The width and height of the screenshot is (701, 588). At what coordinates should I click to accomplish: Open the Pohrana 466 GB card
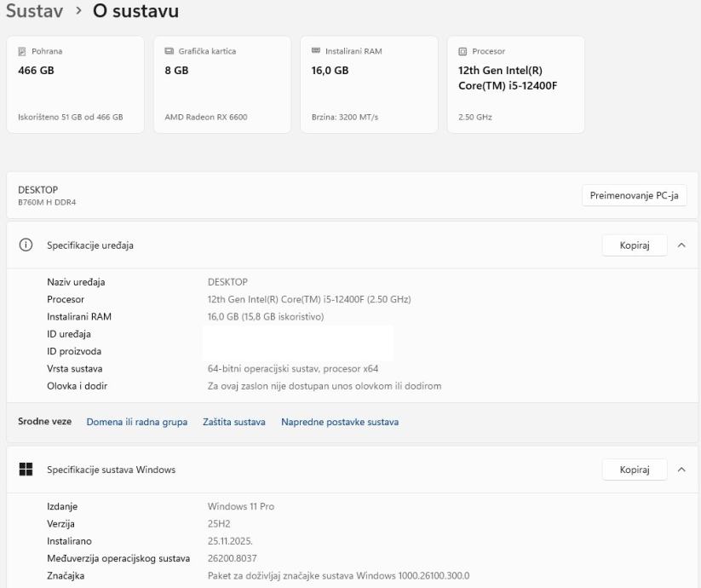(76, 85)
